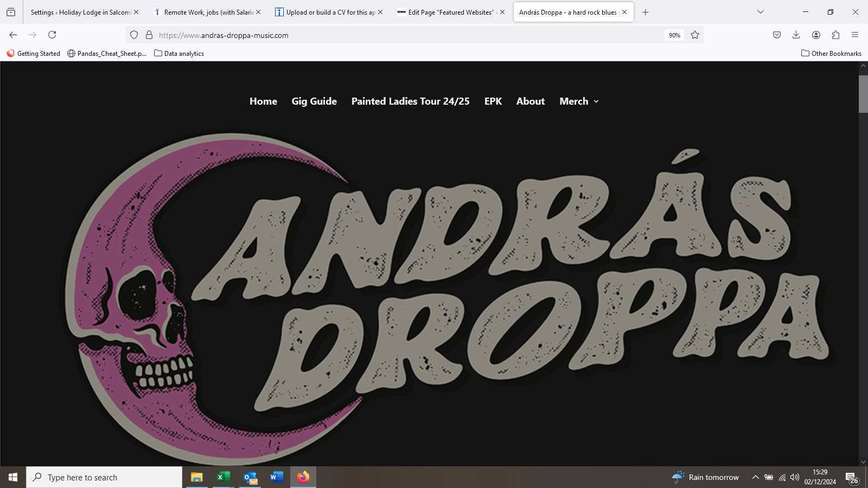Open the tracking protection shield icon

[134, 35]
